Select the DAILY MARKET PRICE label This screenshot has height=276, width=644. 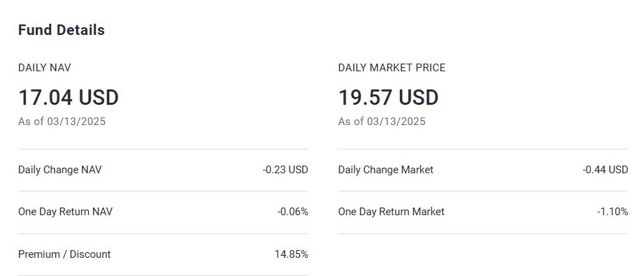pyautogui.click(x=392, y=68)
